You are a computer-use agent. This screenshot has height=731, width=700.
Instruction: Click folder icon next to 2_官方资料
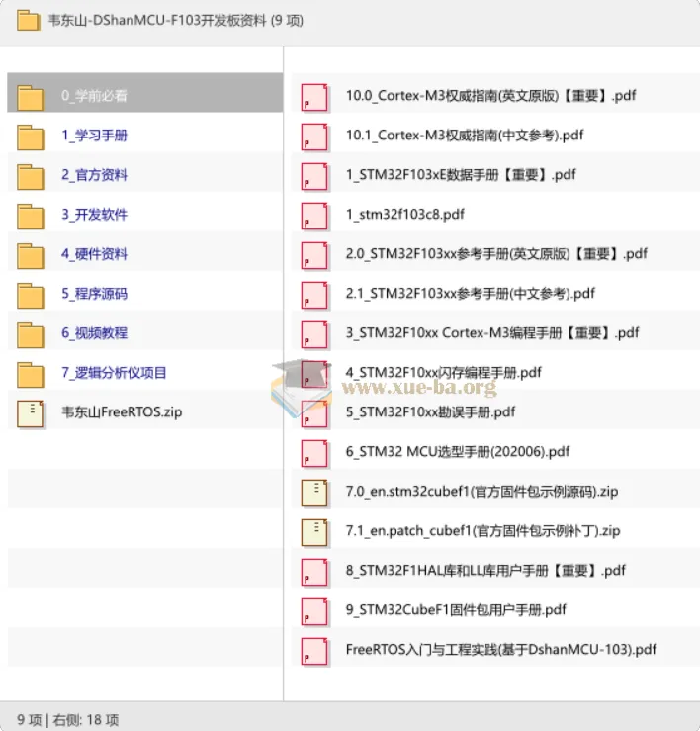click(x=31, y=177)
